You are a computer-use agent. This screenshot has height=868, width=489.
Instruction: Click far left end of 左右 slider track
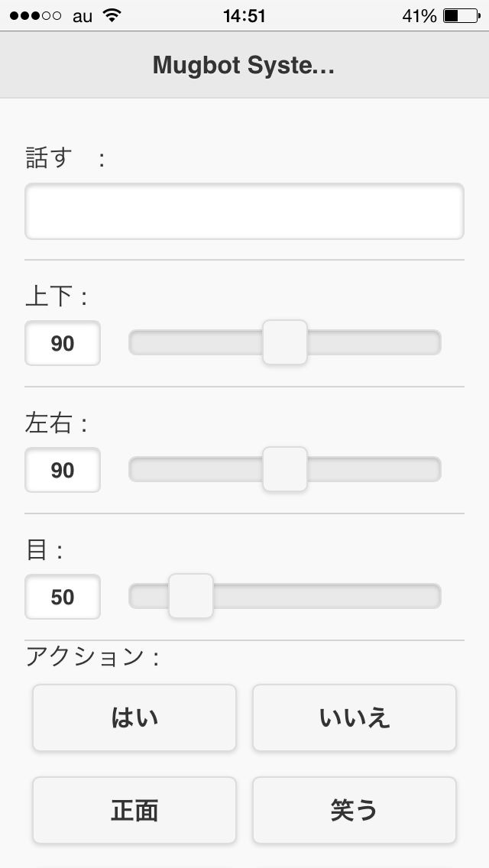(136, 469)
